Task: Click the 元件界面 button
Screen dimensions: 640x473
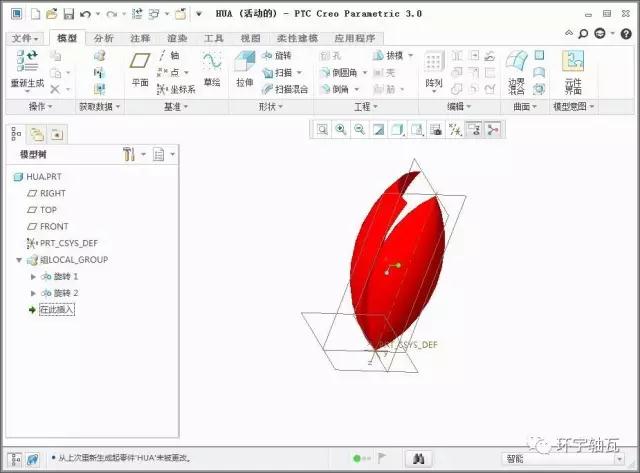Action: coord(573,70)
